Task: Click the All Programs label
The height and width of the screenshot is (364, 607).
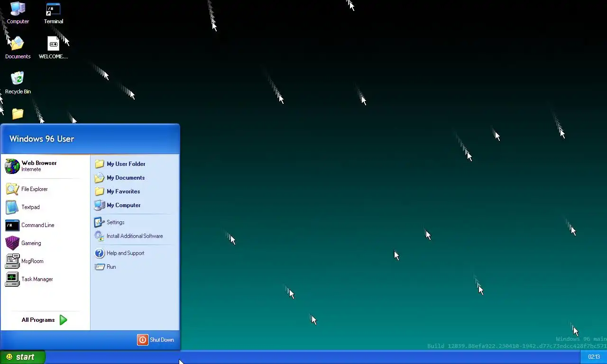Action: coord(38,320)
